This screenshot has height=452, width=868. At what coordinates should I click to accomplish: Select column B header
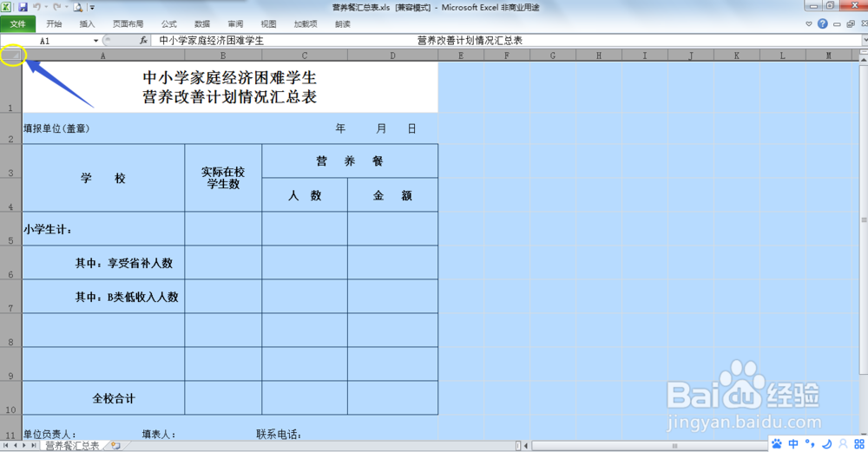point(223,56)
